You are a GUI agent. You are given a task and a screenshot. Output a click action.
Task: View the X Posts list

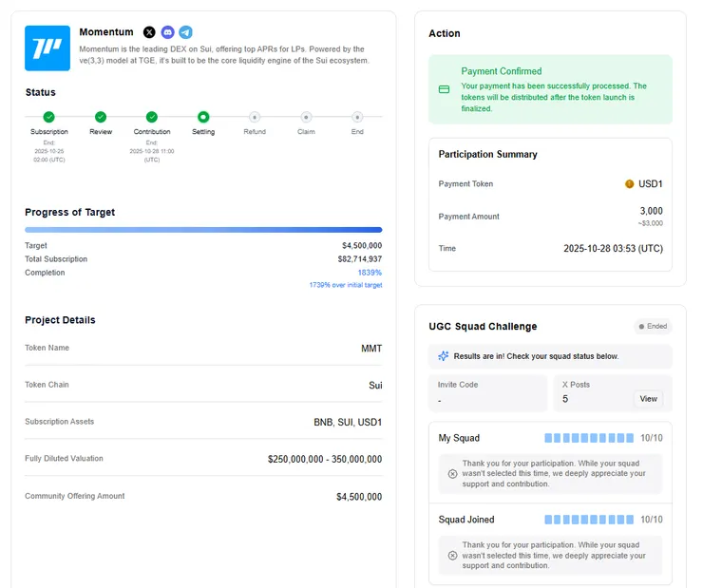pyautogui.click(x=648, y=398)
